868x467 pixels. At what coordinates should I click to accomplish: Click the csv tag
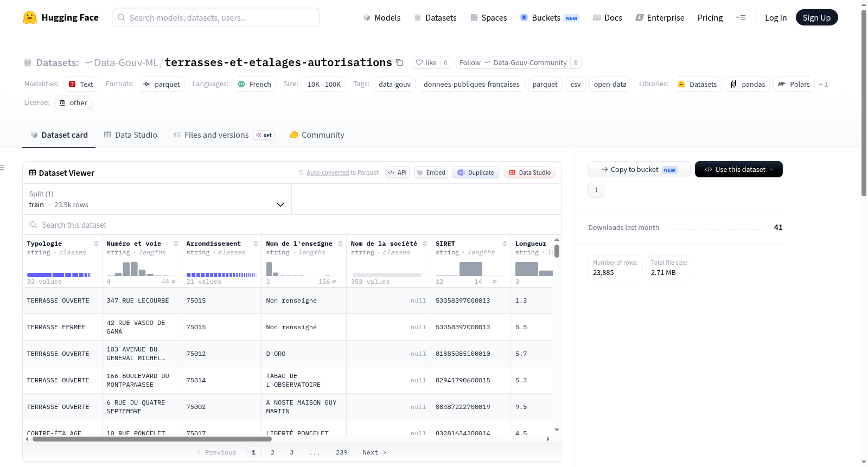[x=576, y=84]
